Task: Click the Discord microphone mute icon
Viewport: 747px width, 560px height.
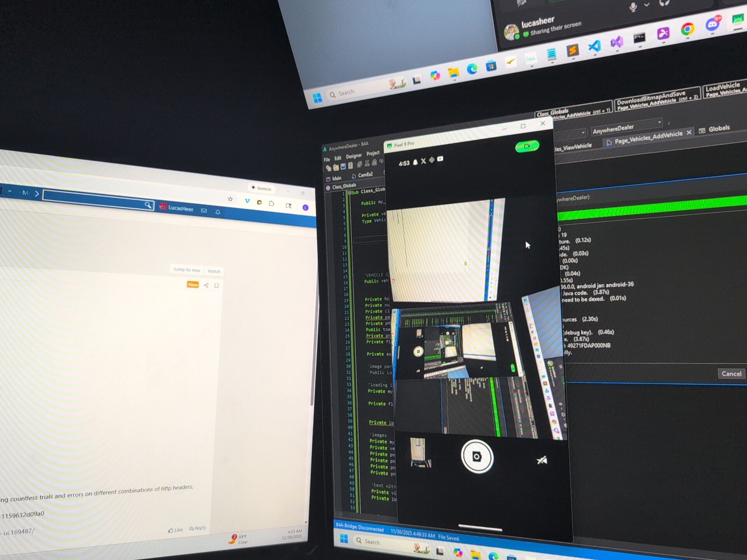Action: 633,7
